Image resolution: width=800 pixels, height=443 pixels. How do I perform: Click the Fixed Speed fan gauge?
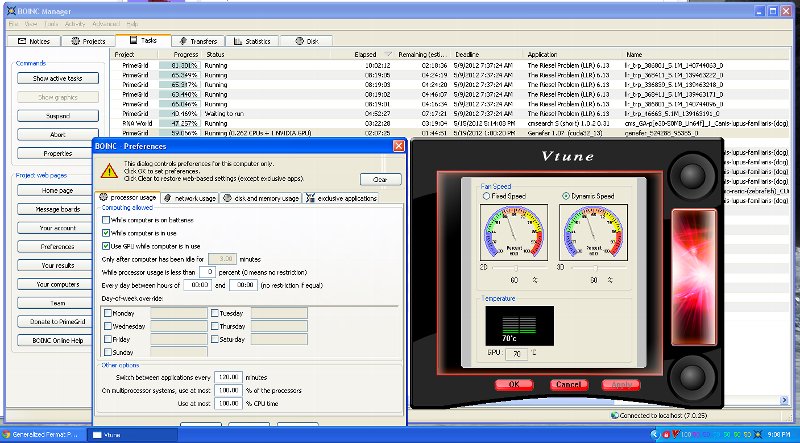pos(512,233)
